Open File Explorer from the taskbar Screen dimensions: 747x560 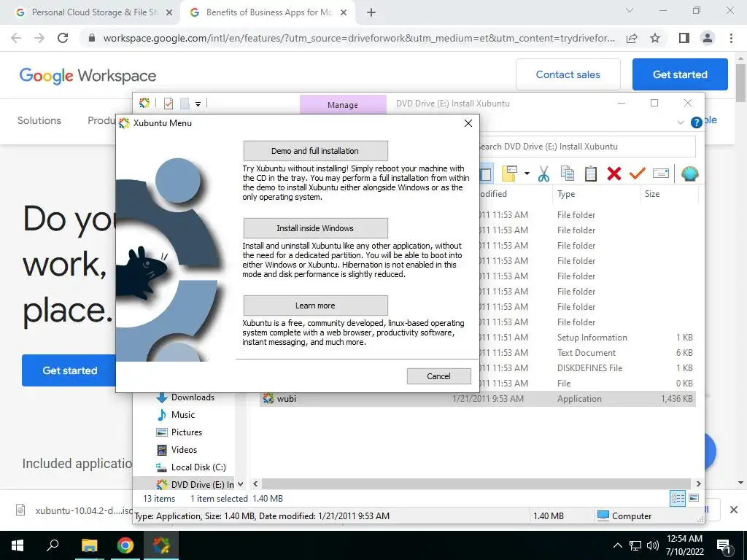[89, 545]
